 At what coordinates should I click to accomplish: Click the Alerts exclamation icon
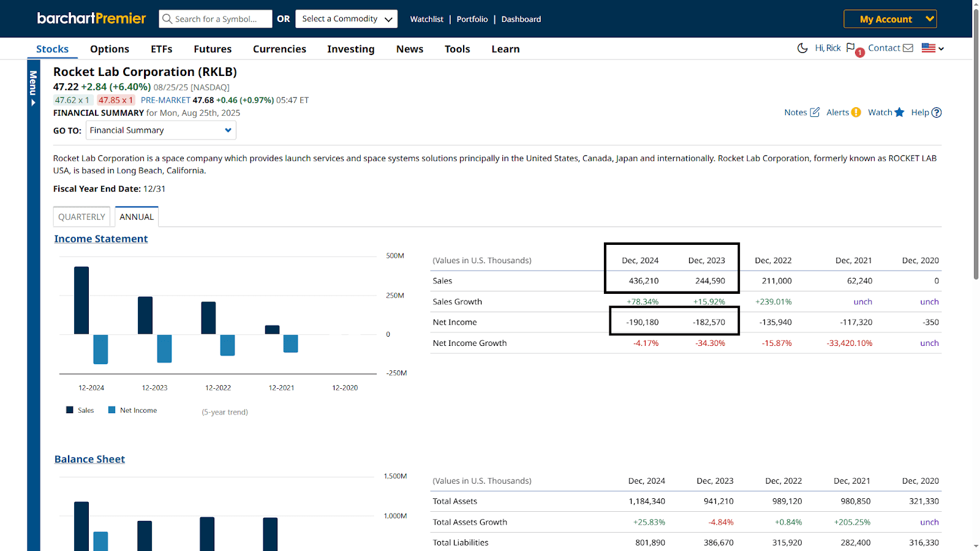(x=856, y=112)
